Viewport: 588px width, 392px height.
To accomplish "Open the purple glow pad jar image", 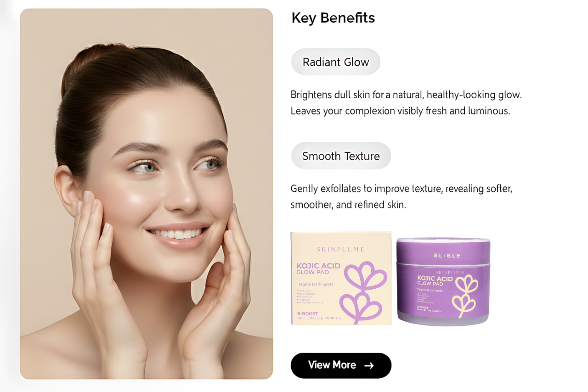I will (x=443, y=281).
